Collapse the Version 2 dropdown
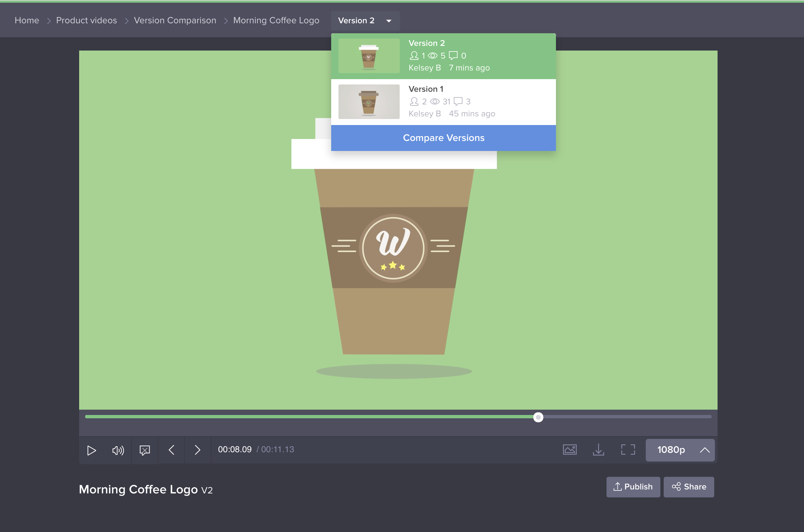This screenshot has height=532, width=804. pos(365,21)
